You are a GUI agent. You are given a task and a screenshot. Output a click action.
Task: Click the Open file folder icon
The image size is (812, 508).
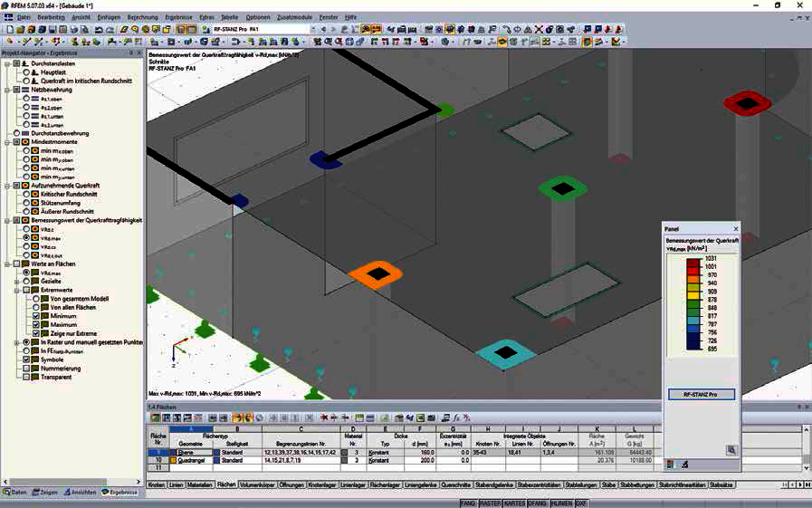(x=20, y=30)
